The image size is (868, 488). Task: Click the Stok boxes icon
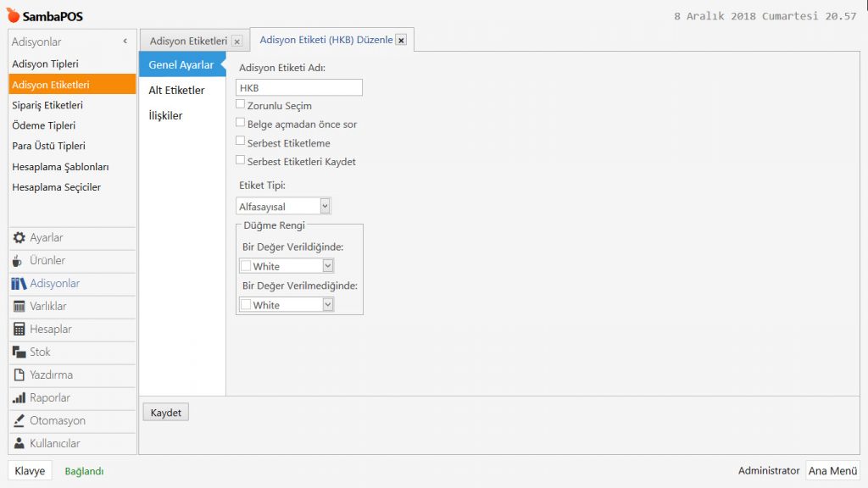(19, 352)
